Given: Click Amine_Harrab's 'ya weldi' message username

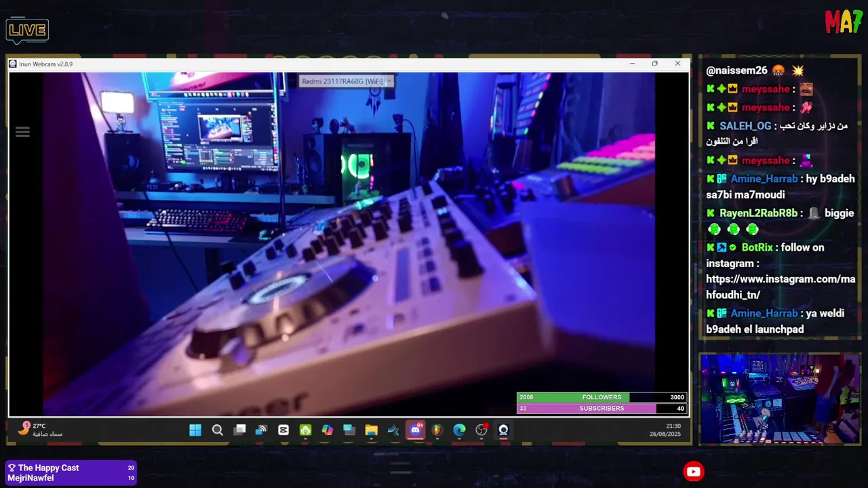Looking at the screenshot, I should coord(764,313).
